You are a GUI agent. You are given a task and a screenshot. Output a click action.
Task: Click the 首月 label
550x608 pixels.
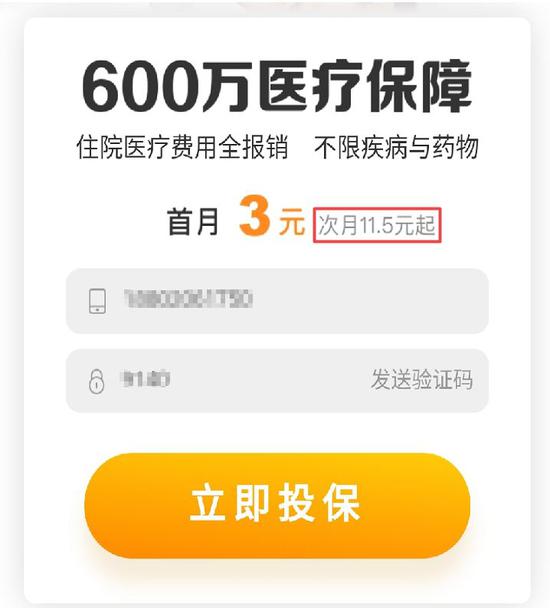coord(193,222)
